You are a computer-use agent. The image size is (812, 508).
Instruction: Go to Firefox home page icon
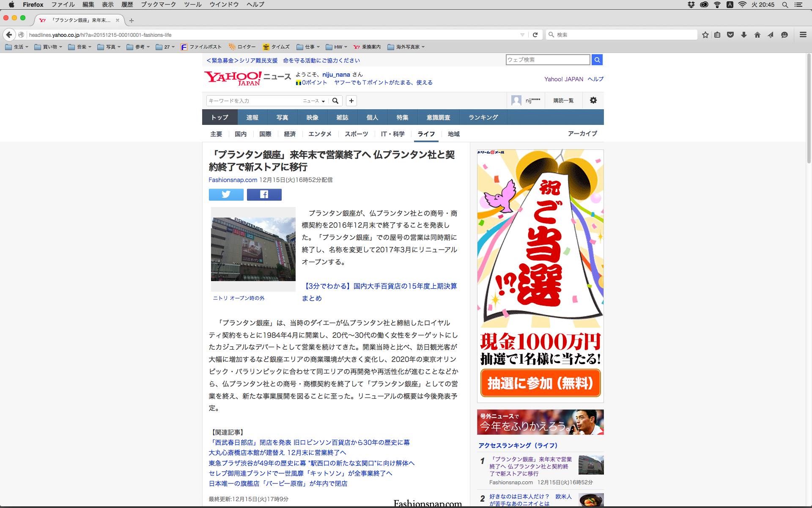757,35
